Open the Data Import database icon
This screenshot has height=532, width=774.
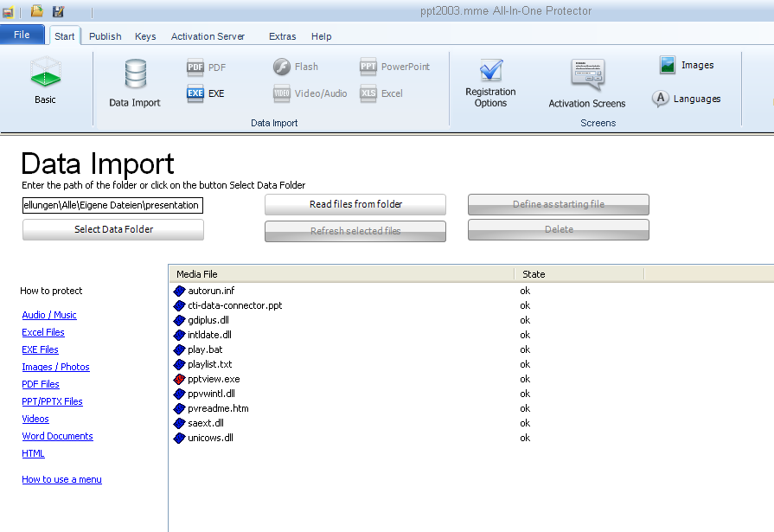pyautogui.click(x=135, y=75)
